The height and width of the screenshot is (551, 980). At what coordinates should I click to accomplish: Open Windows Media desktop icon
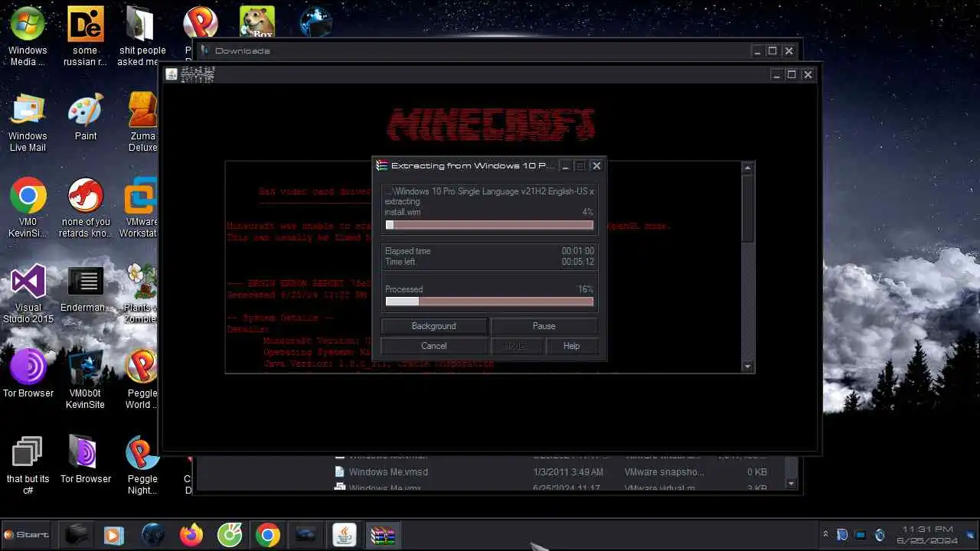[x=28, y=36]
